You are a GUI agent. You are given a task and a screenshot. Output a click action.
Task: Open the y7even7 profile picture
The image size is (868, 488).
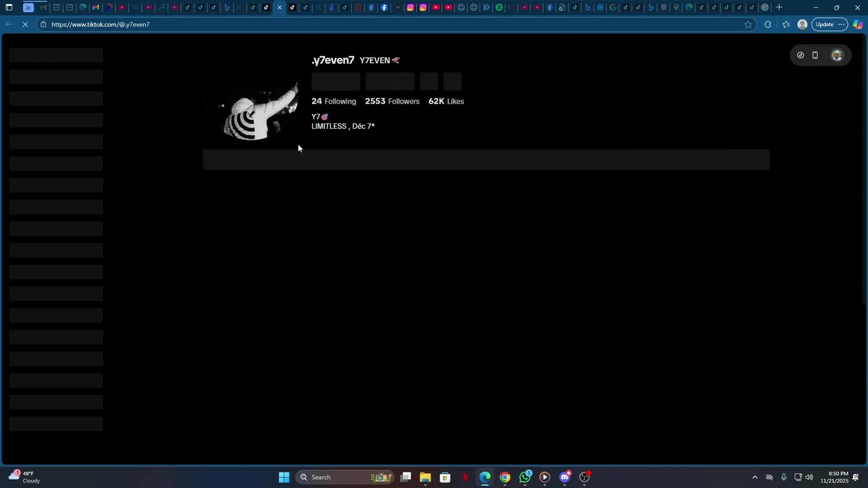252,94
